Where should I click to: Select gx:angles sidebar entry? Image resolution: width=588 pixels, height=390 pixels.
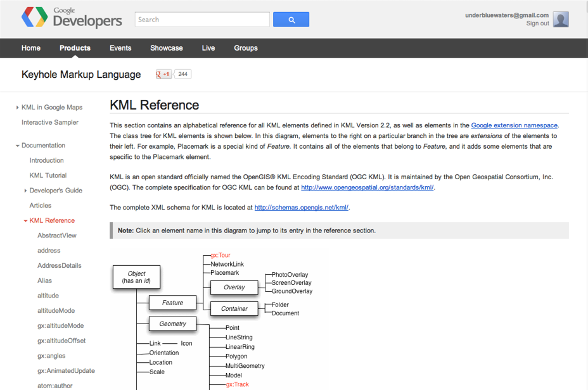51,356
